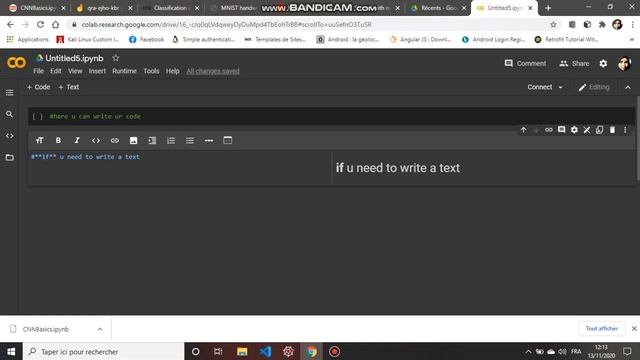
Task: Open the Edit menu
Action: coord(56,71)
